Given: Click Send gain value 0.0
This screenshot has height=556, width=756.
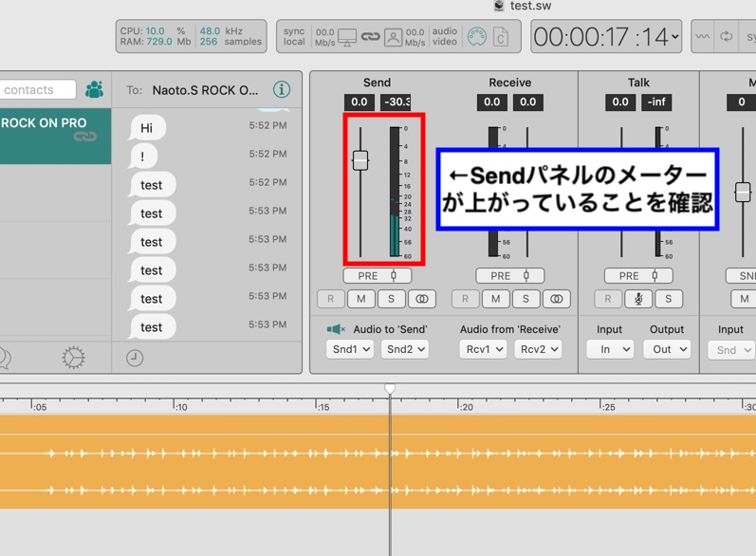Looking at the screenshot, I should coord(360,102).
